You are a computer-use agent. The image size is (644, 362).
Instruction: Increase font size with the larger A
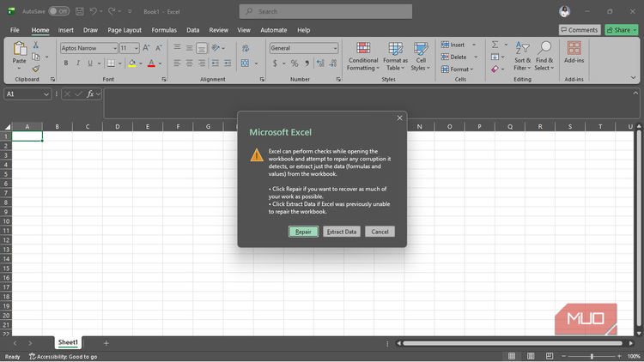[146, 48]
